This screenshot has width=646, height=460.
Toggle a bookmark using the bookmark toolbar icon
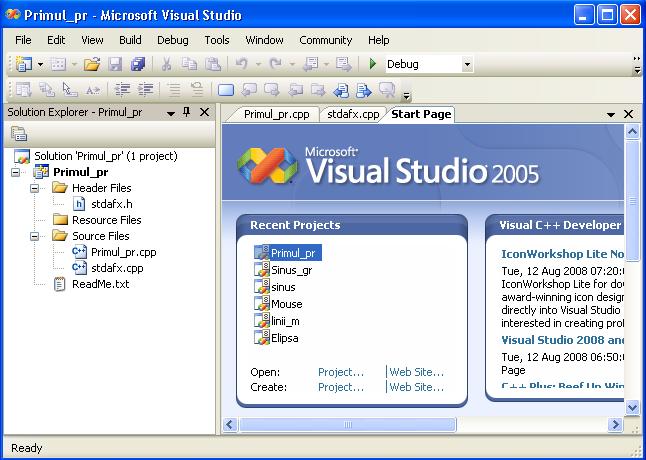pos(226,90)
